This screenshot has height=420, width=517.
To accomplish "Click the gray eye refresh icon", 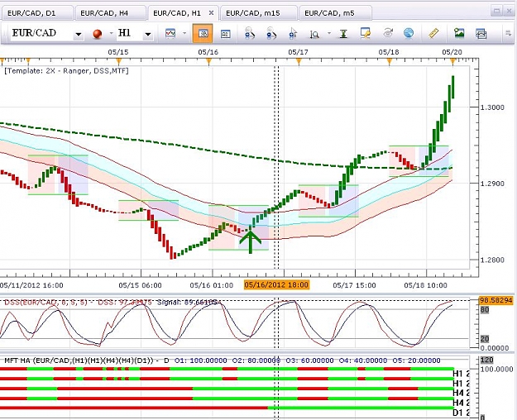I will tap(388, 33).
